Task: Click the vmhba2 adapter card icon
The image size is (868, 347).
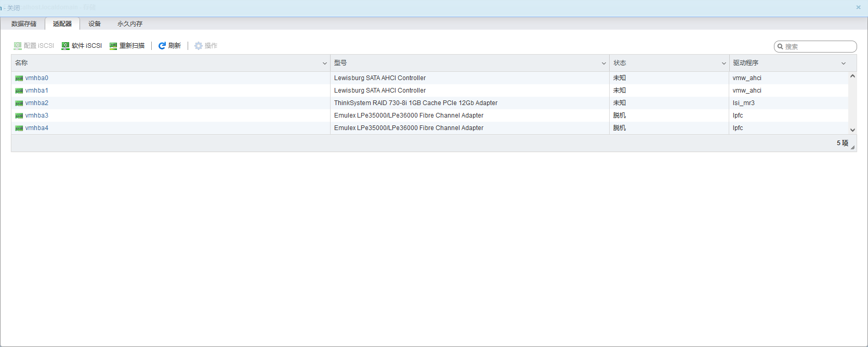Action: (x=19, y=103)
